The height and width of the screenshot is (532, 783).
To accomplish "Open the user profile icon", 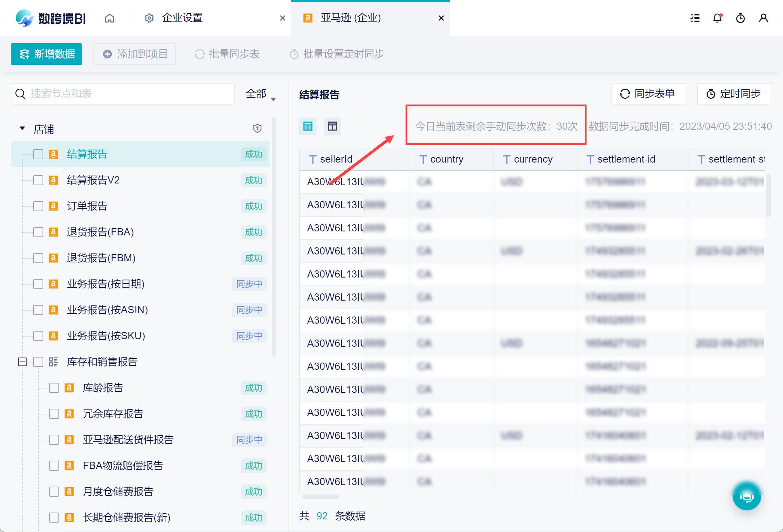I will click(x=763, y=18).
